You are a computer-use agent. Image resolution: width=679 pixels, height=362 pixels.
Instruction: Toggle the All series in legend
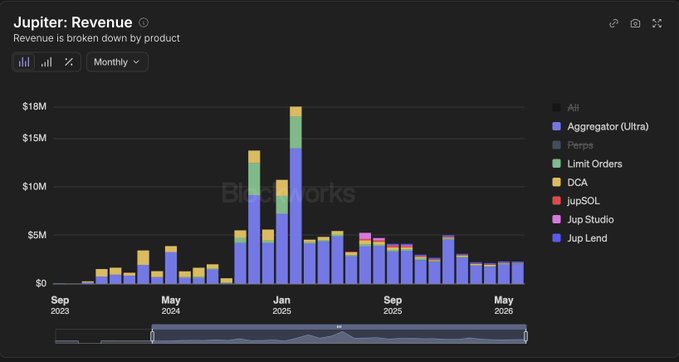(566, 108)
